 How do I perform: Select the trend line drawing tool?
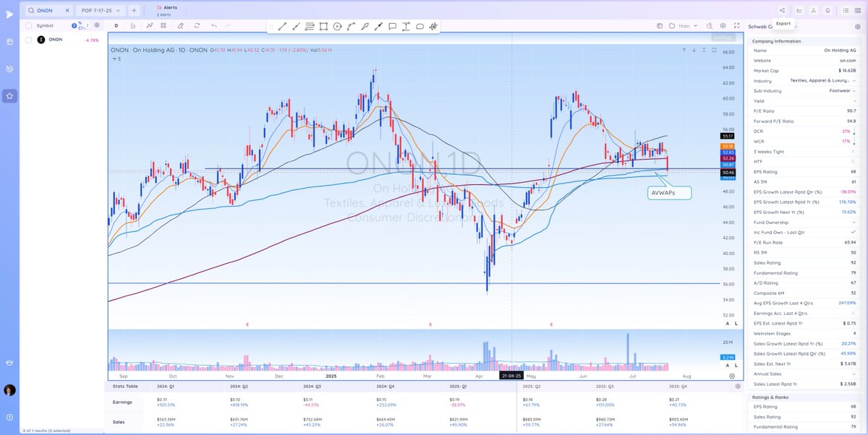[282, 26]
